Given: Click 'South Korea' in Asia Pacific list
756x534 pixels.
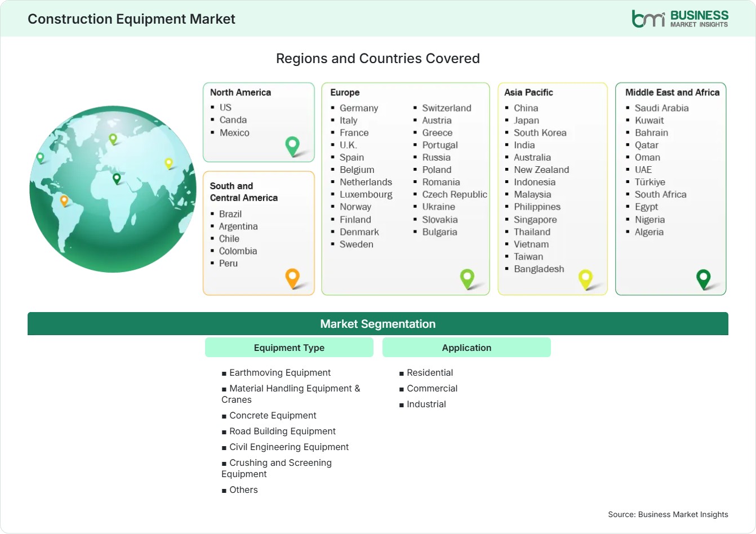Looking at the screenshot, I should (540, 133).
